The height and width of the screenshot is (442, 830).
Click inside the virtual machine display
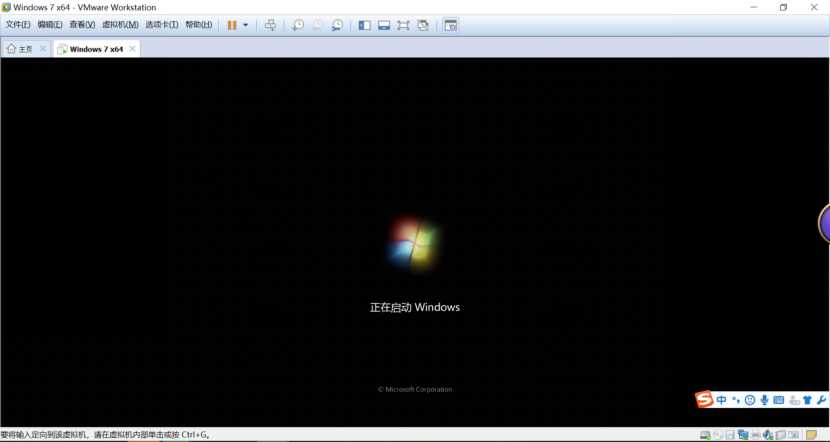pyautogui.click(x=414, y=242)
